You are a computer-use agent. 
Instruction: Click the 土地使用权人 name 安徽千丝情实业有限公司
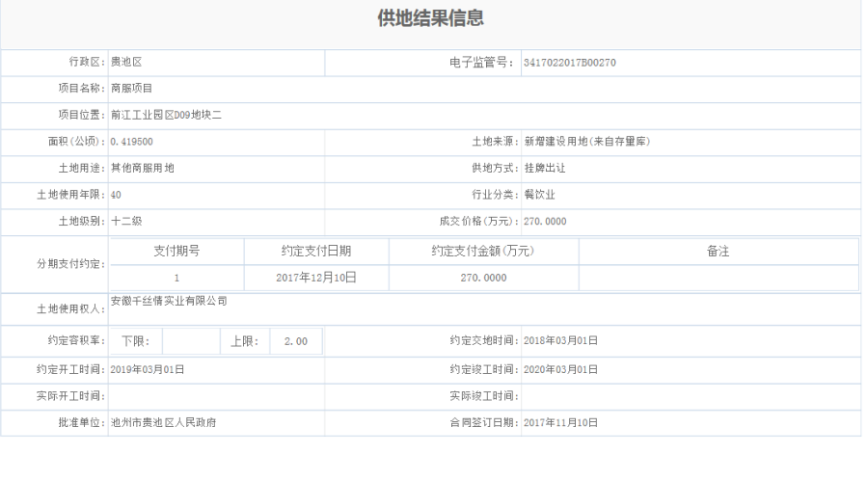169,302
